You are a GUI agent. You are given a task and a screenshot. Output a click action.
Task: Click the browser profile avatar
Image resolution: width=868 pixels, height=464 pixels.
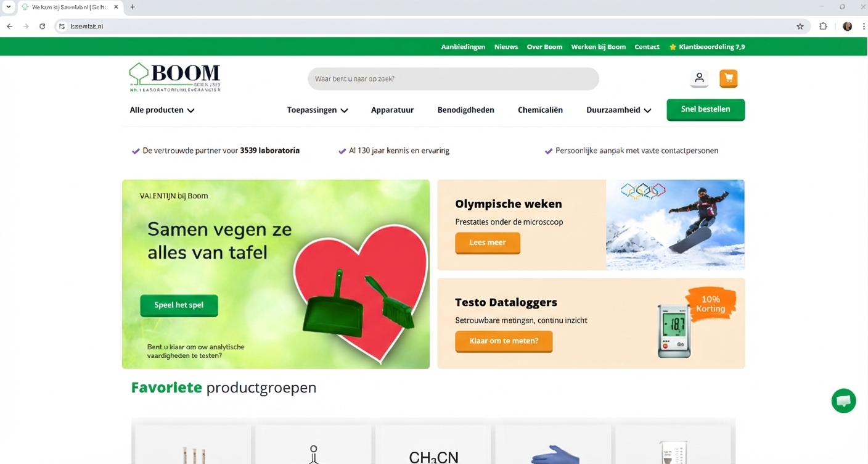coord(847,27)
